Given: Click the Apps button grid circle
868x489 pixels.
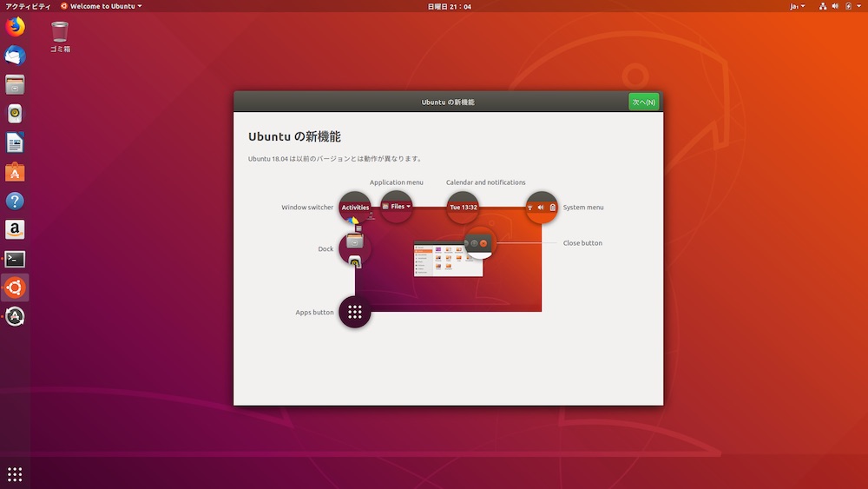Looking at the screenshot, I should pos(355,312).
